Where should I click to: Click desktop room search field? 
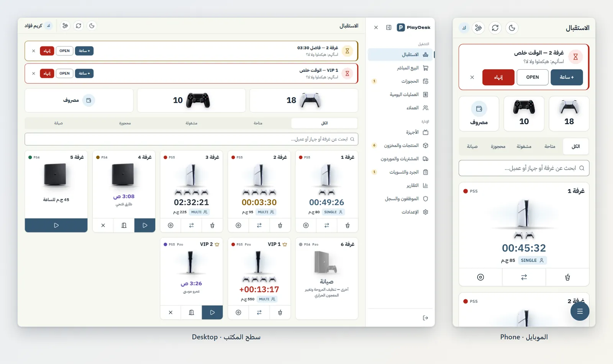point(192,139)
